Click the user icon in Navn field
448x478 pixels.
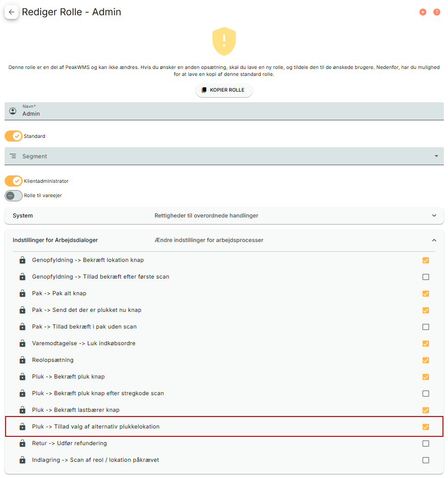coord(13,111)
